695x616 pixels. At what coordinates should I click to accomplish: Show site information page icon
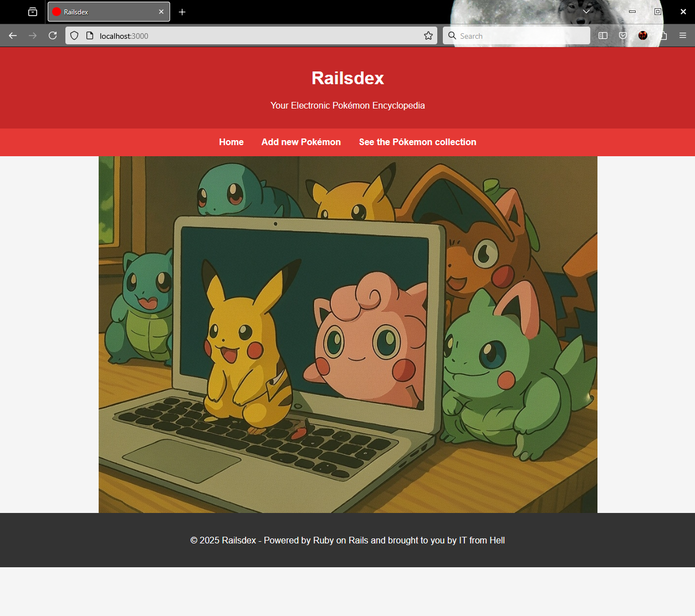(90, 35)
